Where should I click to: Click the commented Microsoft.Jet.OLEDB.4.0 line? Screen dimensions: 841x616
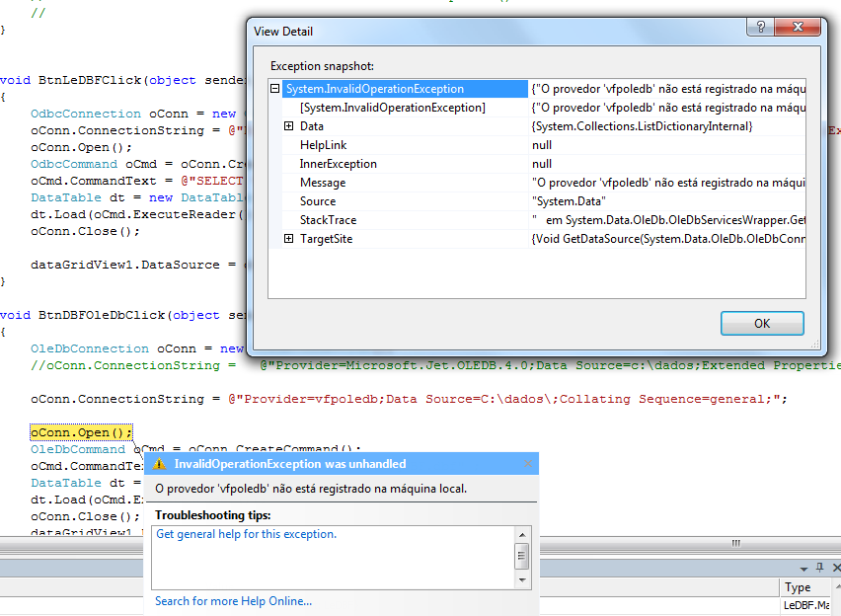coord(435,365)
